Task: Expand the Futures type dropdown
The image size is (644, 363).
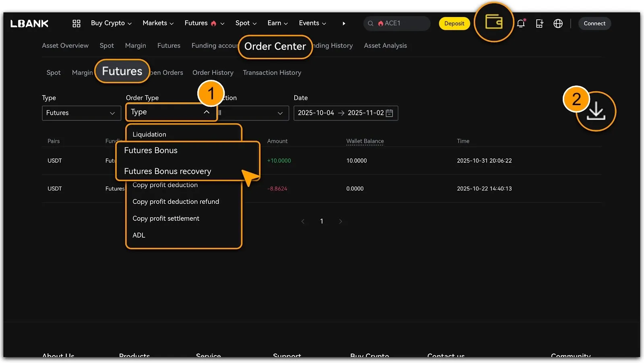Action: tap(81, 113)
